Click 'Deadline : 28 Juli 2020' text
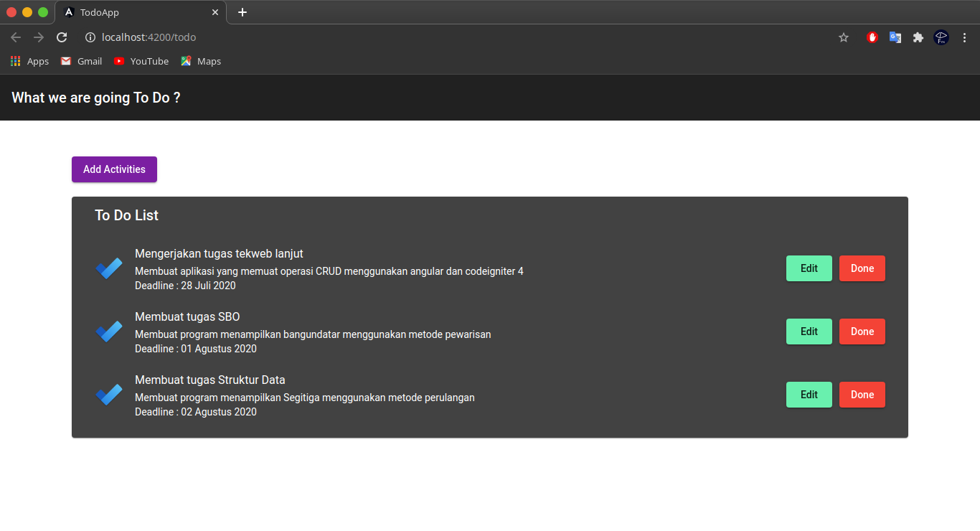This screenshot has width=980, height=531. click(x=185, y=286)
